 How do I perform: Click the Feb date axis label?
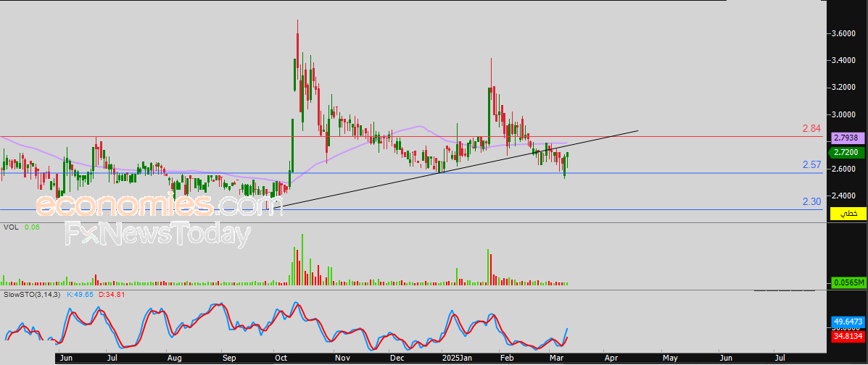click(x=508, y=358)
